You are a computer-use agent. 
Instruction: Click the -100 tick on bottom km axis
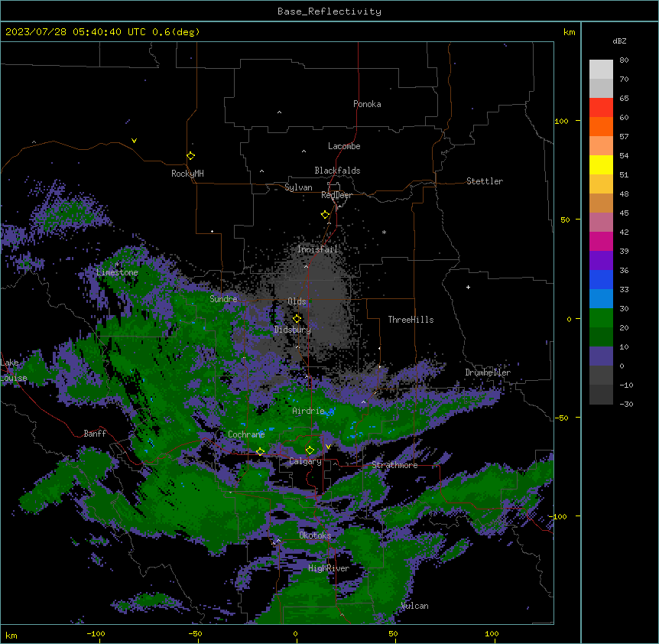click(x=96, y=633)
